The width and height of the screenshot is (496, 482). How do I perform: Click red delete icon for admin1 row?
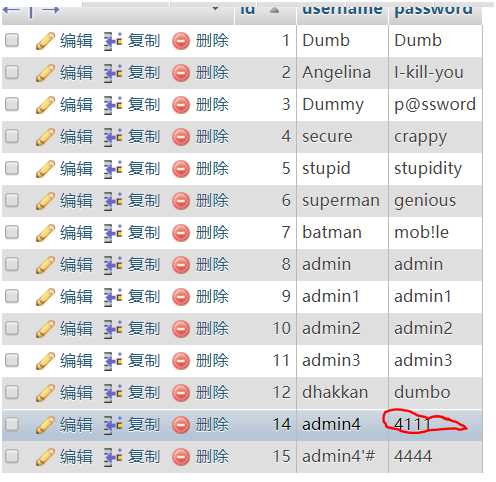coord(181,297)
